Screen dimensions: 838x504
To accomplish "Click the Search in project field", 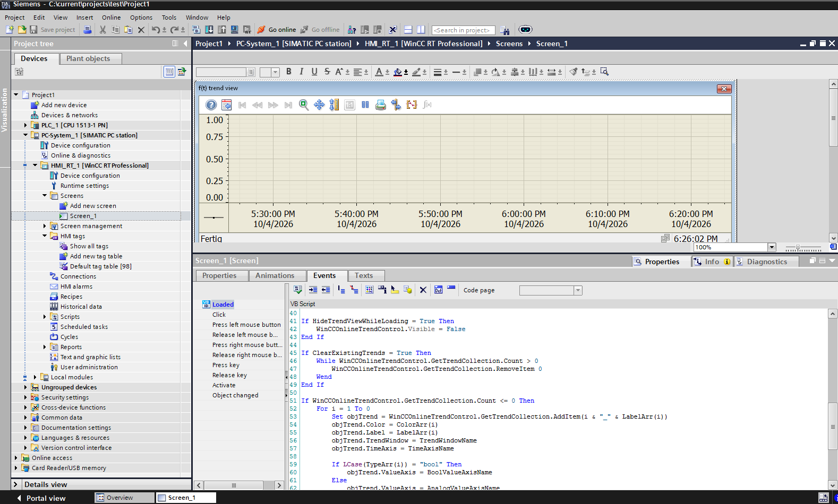I will [463, 30].
